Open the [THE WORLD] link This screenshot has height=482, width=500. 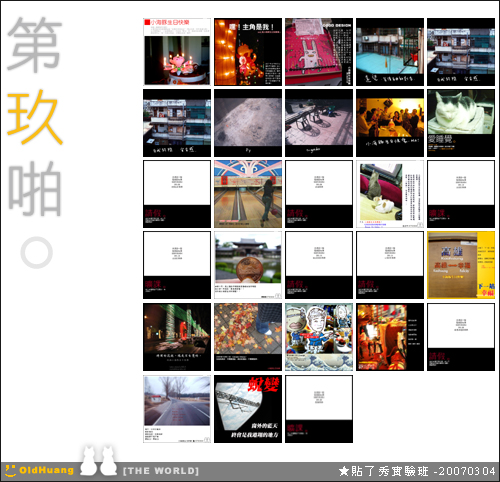click(x=161, y=471)
